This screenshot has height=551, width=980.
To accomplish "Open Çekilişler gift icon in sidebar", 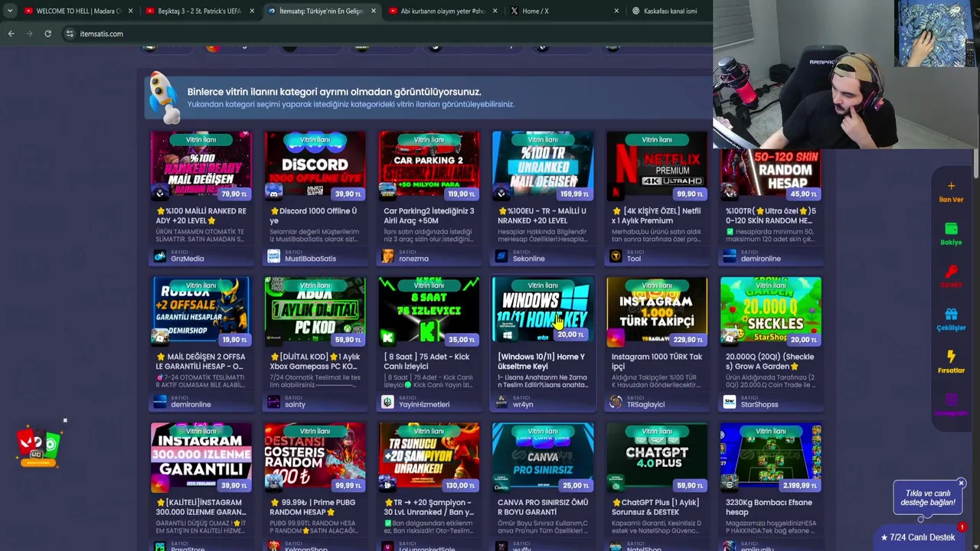I will (951, 315).
